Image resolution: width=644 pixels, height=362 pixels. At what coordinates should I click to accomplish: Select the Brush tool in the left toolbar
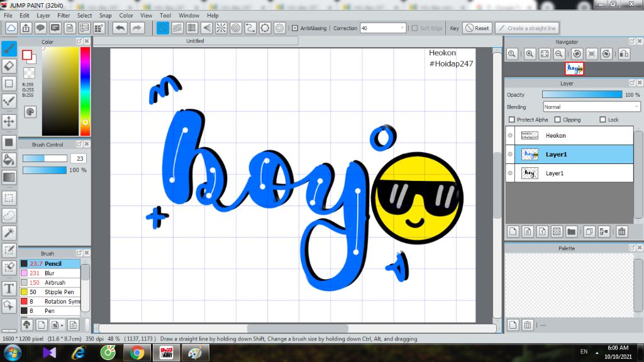pyautogui.click(x=9, y=49)
